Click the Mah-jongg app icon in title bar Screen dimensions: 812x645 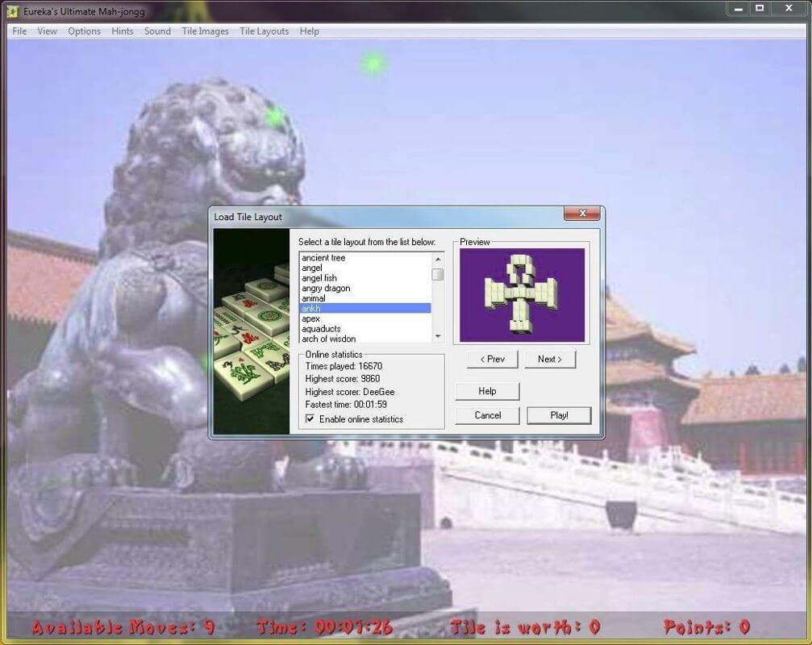pyautogui.click(x=13, y=10)
